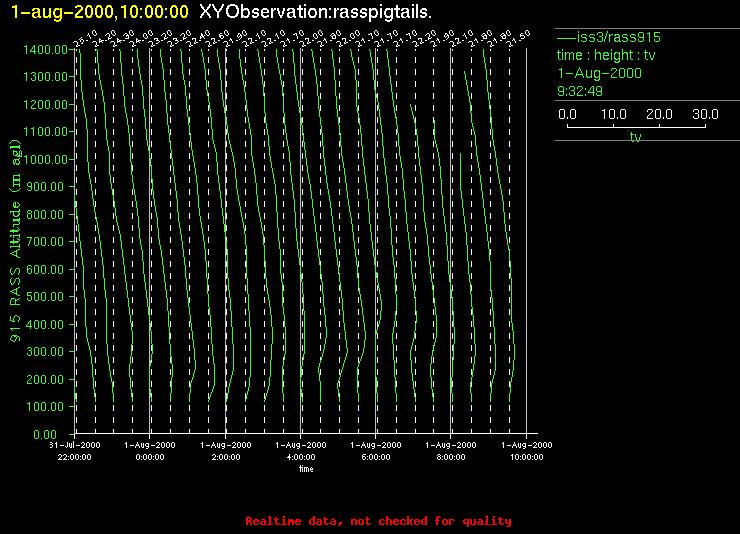Click the 9:32:49 time in legend
The width and height of the screenshot is (740, 534).
pyautogui.click(x=579, y=91)
